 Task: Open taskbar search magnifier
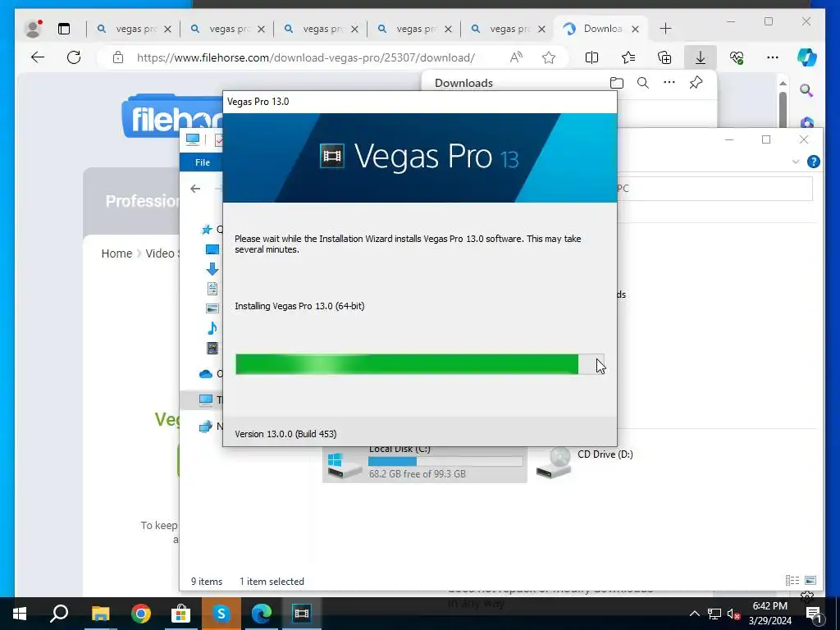point(59,614)
